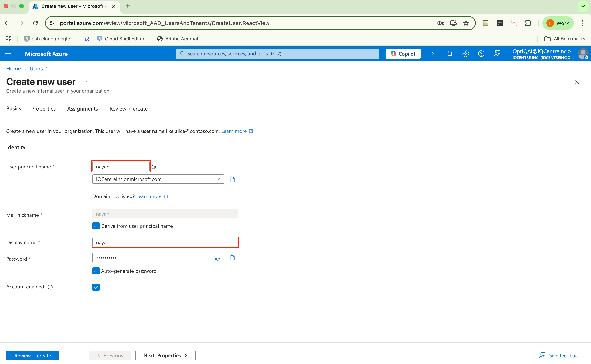Open the apps grid in bookmarks bar
The width and height of the screenshot is (591, 364).
[x=9, y=39]
